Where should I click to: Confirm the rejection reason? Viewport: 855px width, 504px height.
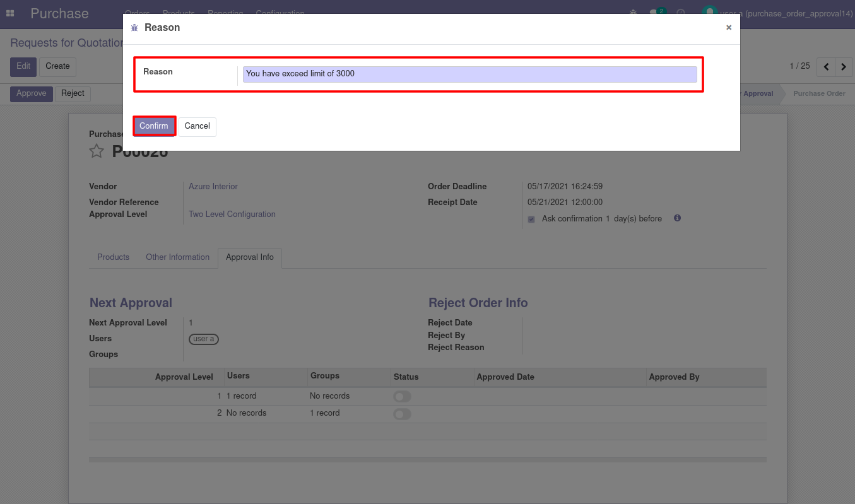[154, 126]
